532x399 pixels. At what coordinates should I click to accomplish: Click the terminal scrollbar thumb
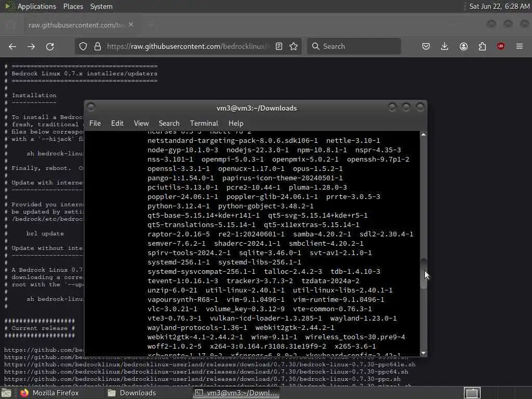coord(423,274)
